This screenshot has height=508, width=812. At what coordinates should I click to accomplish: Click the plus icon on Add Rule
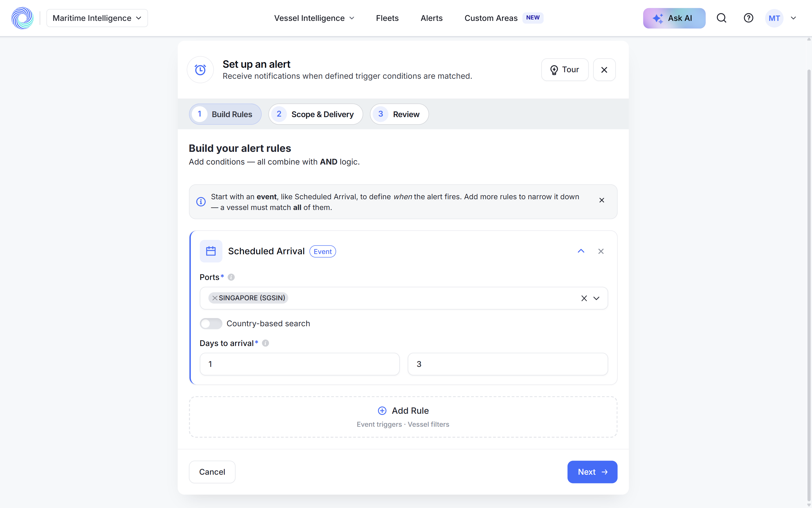[382, 411]
